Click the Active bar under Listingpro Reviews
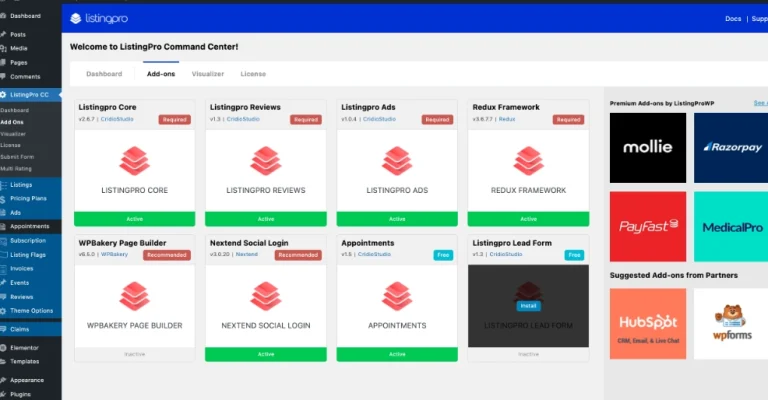The height and width of the screenshot is (400, 768). point(266,218)
